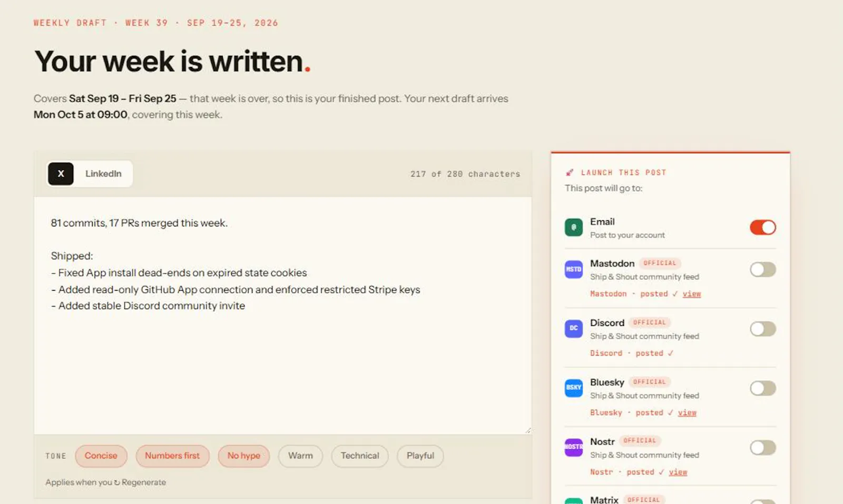The height and width of the screenshot is (504, 843).
Task: Select the Warm tone chip
Action: [x=300, y=456]
